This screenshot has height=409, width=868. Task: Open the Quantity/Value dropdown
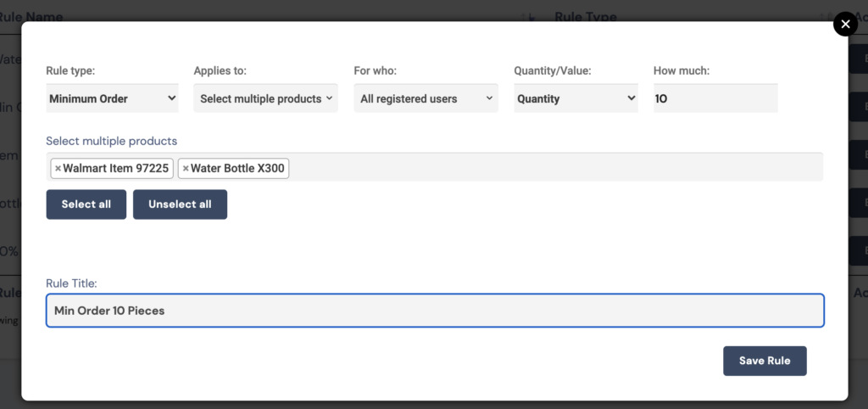(576, 98)
